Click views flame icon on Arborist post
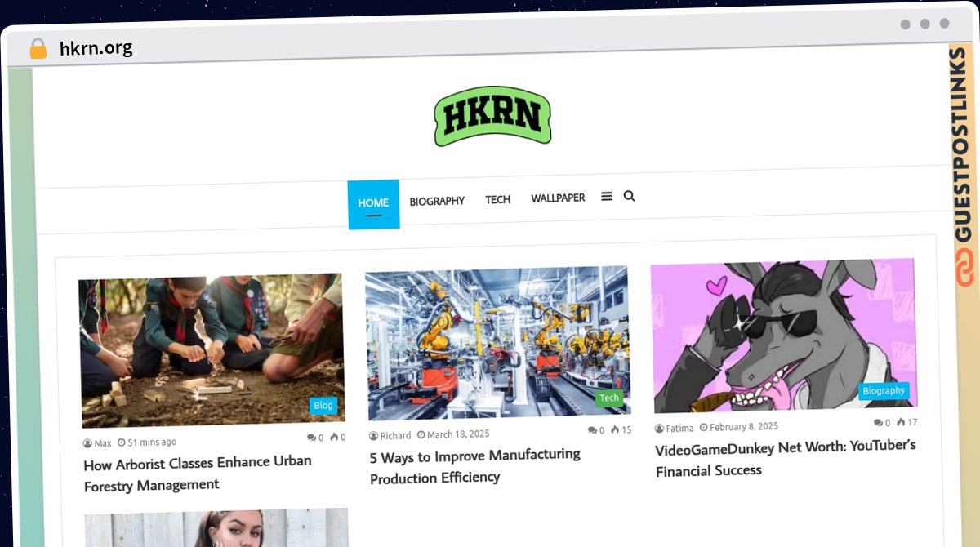The height and width of the screenshot is (547, 980). pos(334,437)
